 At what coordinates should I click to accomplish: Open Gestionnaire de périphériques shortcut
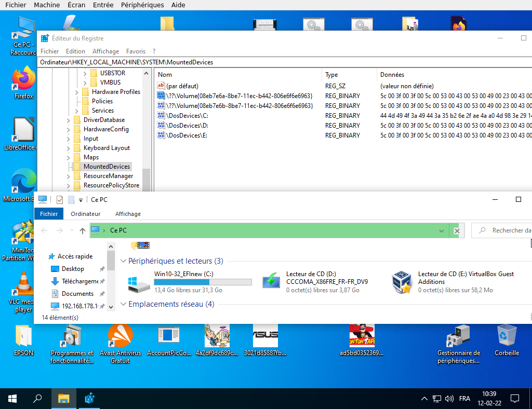click(x=458, y=344)
